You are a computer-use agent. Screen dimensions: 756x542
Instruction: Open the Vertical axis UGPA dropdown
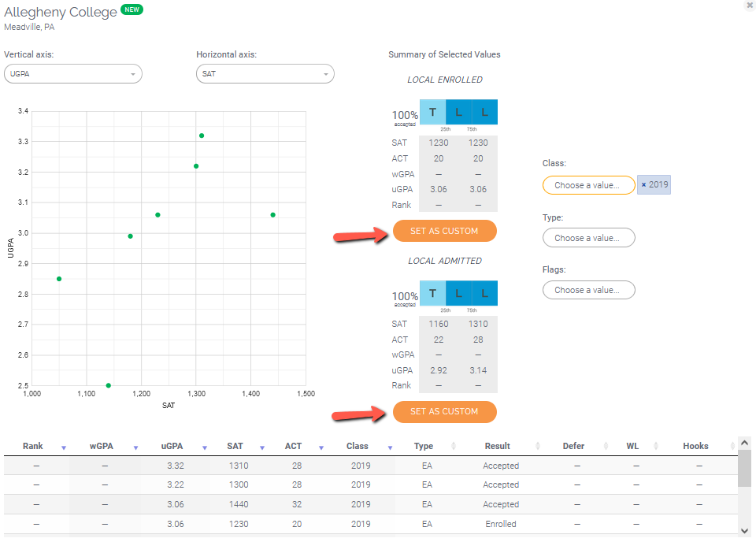pyautogui.click(x=72, y=74)
